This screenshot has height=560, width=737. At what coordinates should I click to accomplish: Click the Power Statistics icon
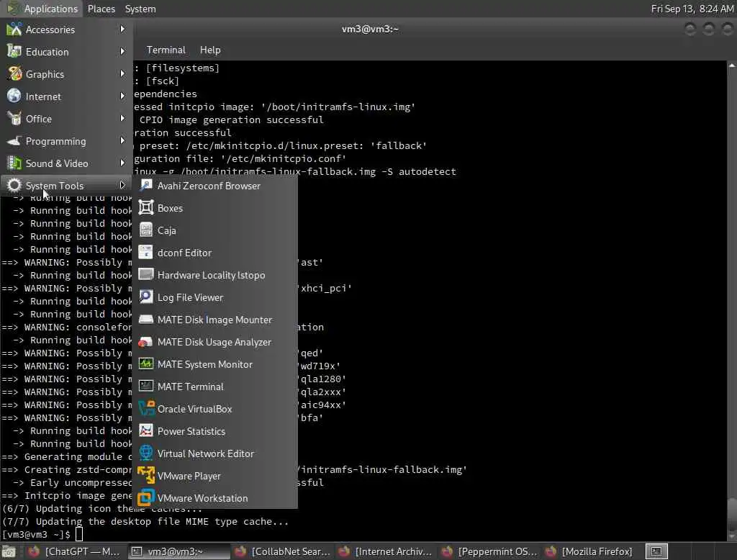(x=146, y=431)
